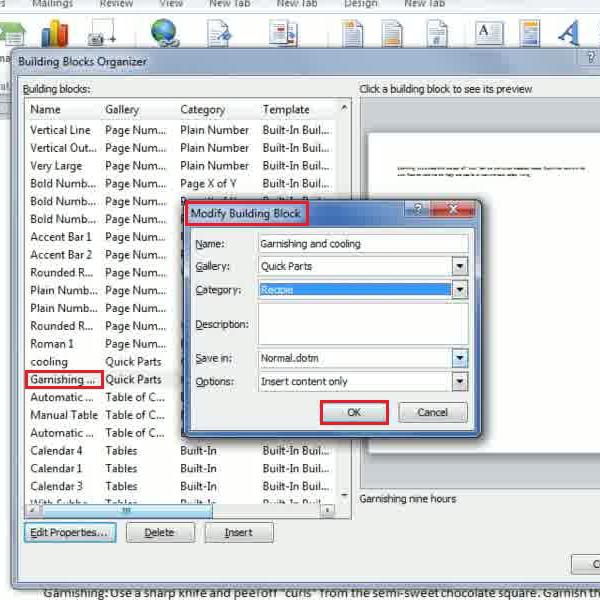This screenshot has height=600, width=600.
Task: Click the Name field with Garnishing and cooling
Action: [363, 244]
